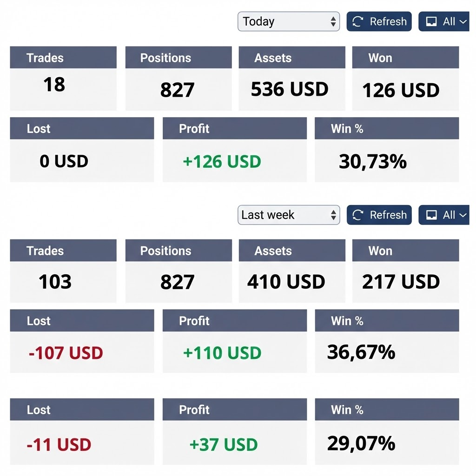The image size is (476, 476).
Task: Click the refresh icon beside the Today dropdown
Action: click(x=358, y=21)
